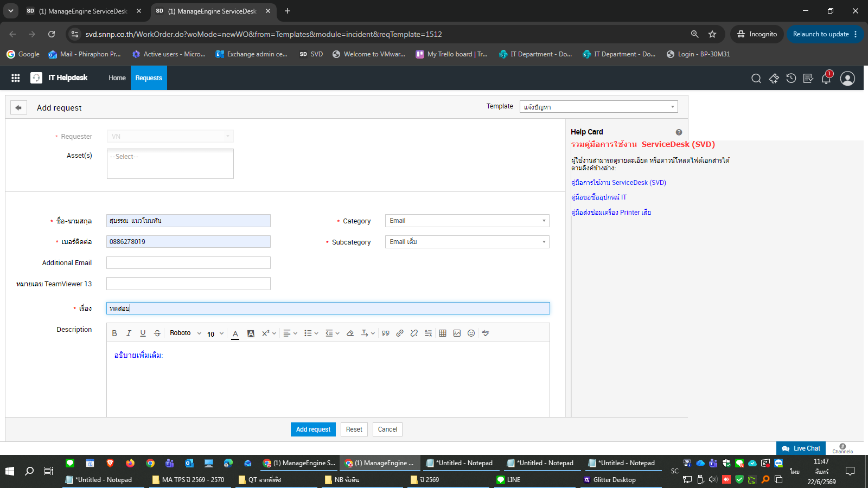Switch to the first ManageEngine ServiceDesk browser tab

tap(83, 11)
